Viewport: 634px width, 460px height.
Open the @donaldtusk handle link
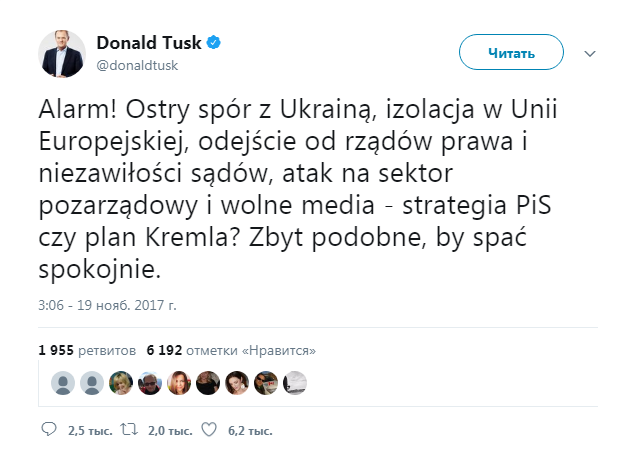click(137, 65)
